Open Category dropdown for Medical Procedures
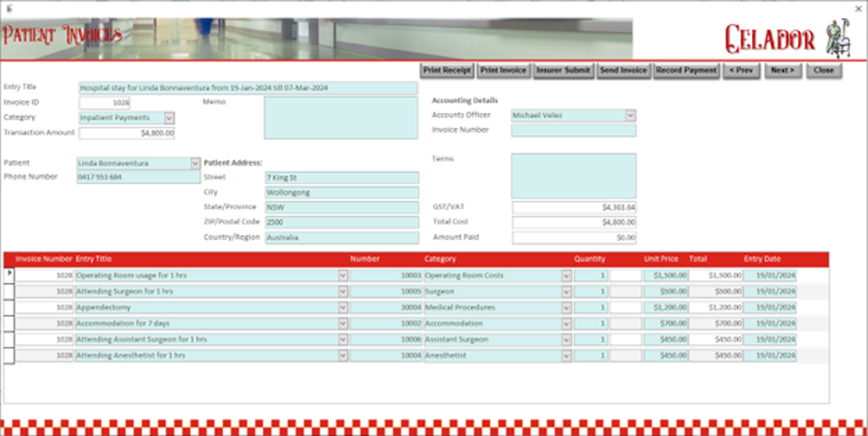 pos(566,308)
